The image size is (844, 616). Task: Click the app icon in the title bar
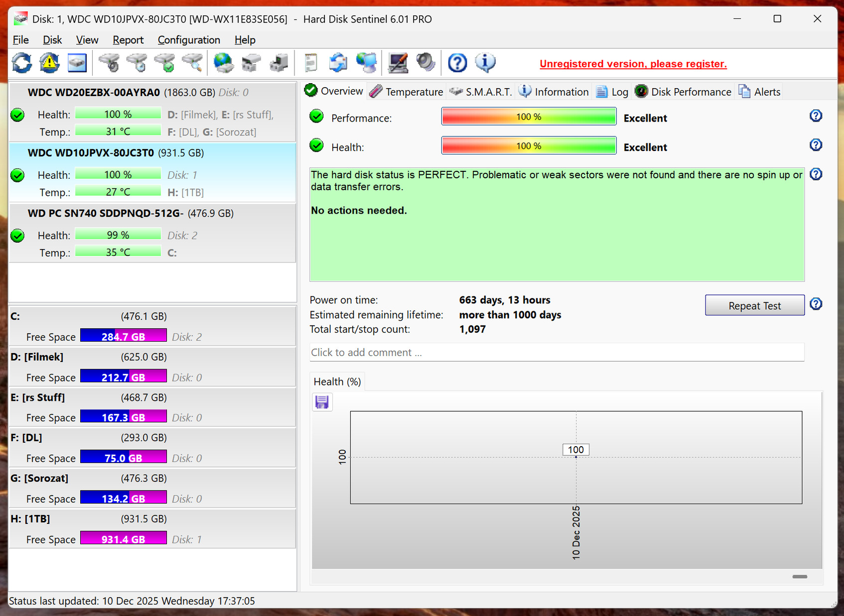click(x=20, y=19)
